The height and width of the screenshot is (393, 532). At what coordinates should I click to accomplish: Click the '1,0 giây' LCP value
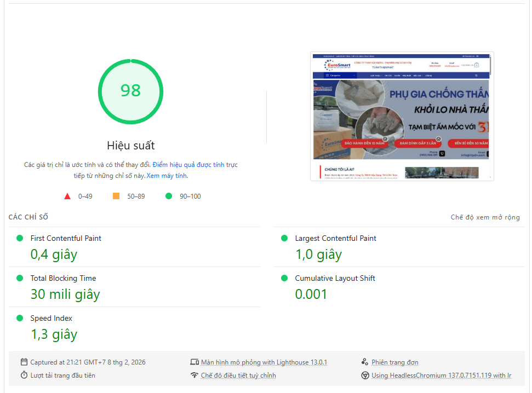[x=318, y=255]
